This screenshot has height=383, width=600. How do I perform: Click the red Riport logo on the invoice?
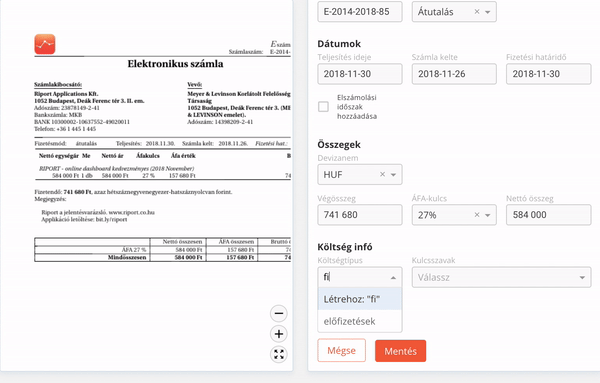click(45, 44)
